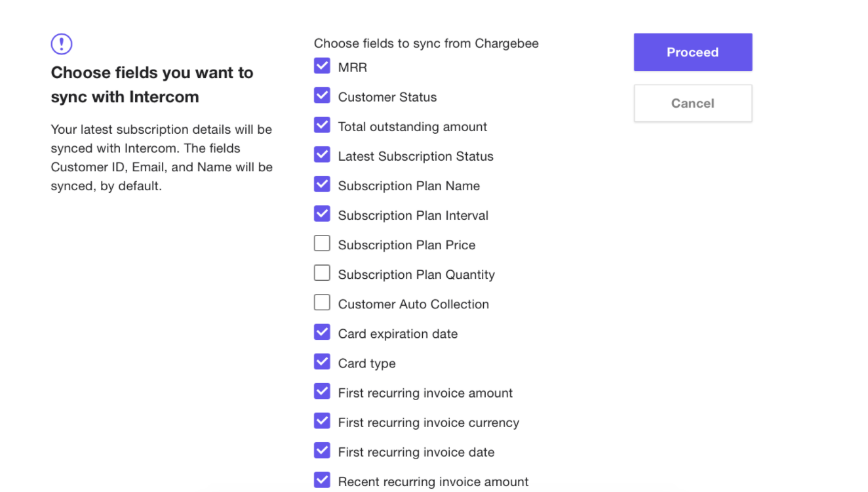This screenshot has height=492, width=868.
Task: Click the Proceed button
Action: pos(692,52)
